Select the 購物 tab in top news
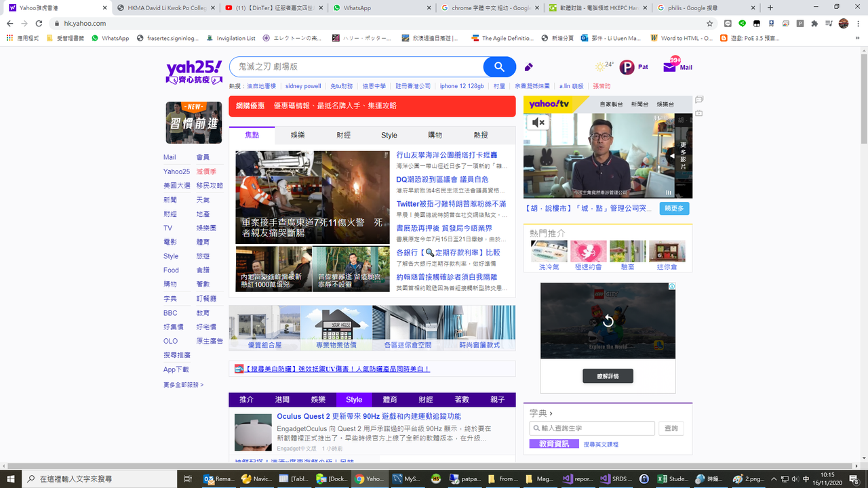This screenshot has width=868, height=488. [x=435, y=135]
